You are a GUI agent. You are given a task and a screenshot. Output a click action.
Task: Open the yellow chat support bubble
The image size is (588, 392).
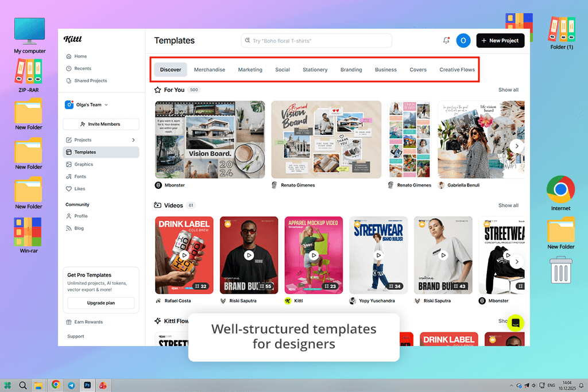(x=516, y=323)
